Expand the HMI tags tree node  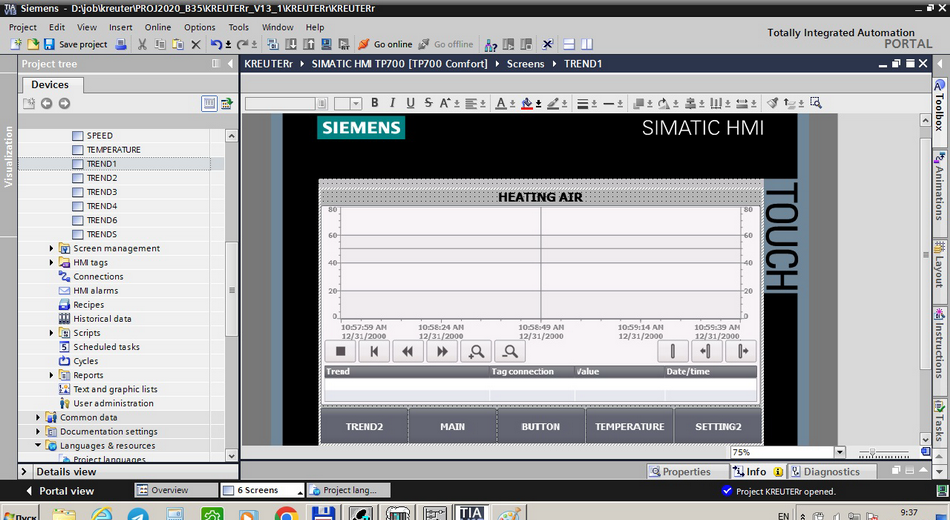click(52, 262)
